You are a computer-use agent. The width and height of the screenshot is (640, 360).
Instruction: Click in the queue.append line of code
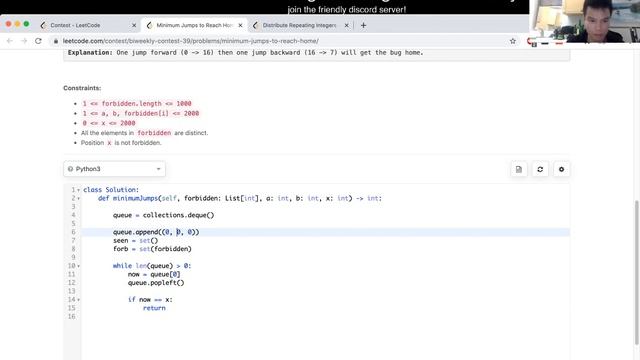(x=156, y=232)
